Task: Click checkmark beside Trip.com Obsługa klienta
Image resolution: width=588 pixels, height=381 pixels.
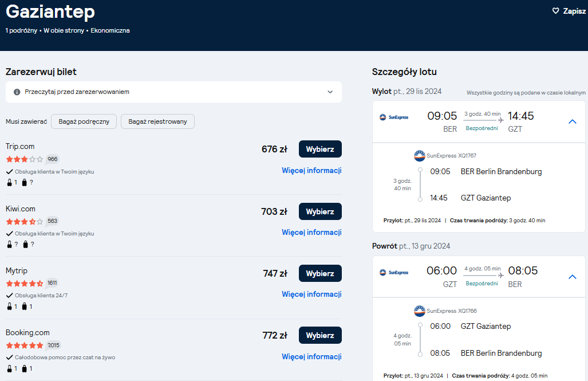Action: pyautogui.click(x=9, y=171)
